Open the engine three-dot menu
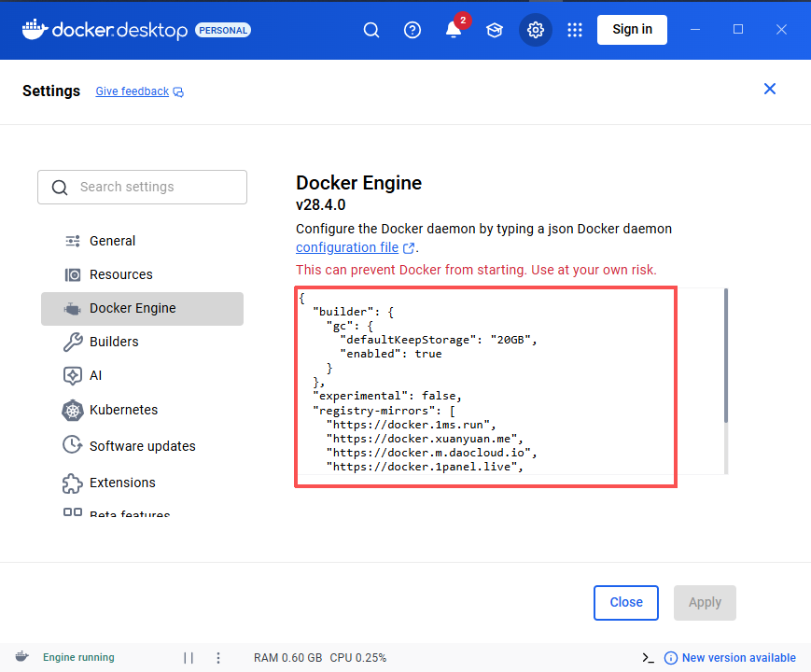The width and height of the screenshot is (811, 672). tap(218, 657)
